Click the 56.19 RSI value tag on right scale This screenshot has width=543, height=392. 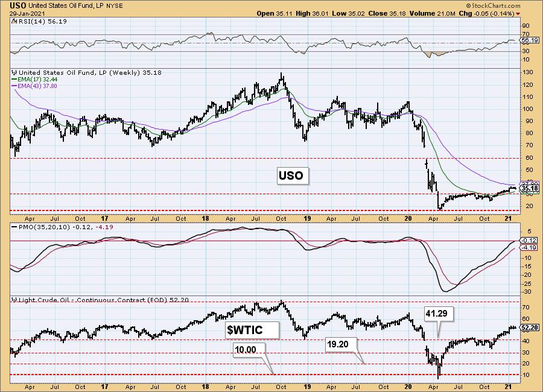[x=530, y=40]
